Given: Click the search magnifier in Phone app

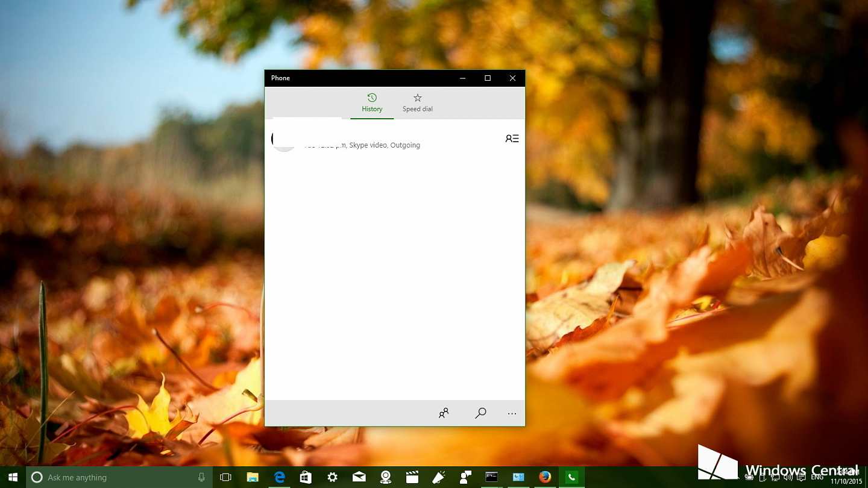Looking at the screenshot, I should 480,413.
